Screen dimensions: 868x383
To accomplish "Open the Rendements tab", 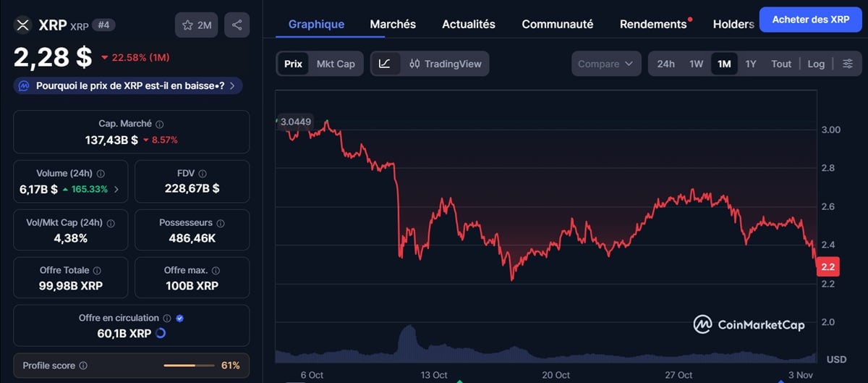I will point(653,24).
